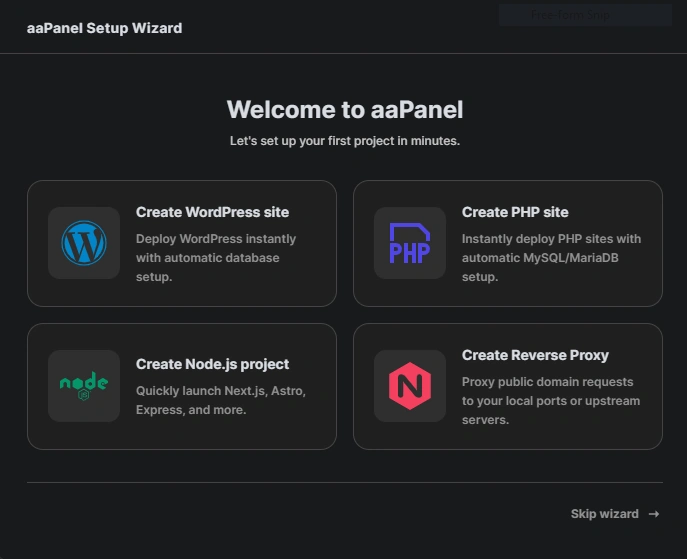Click the WordPress logo icon

click(84, 243)
